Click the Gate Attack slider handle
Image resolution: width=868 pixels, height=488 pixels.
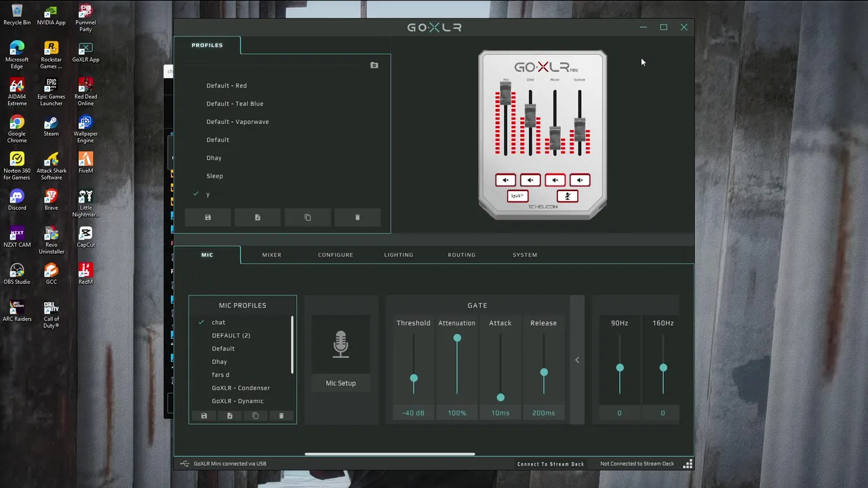click(x=500, y=397)
